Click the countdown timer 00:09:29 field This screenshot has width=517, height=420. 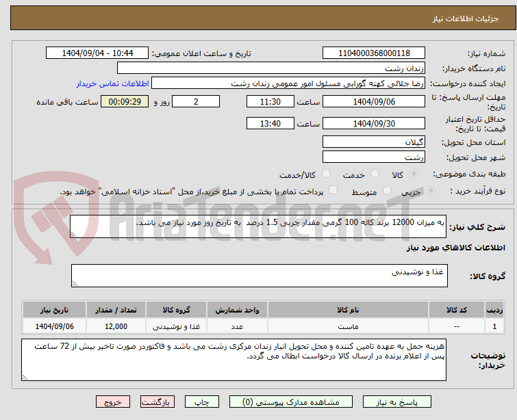coord(125,101)
